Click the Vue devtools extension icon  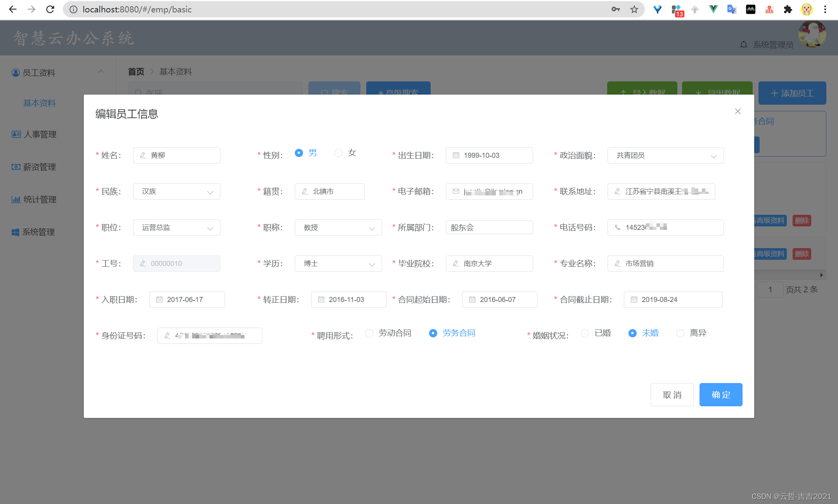click(x=713, y=9)
